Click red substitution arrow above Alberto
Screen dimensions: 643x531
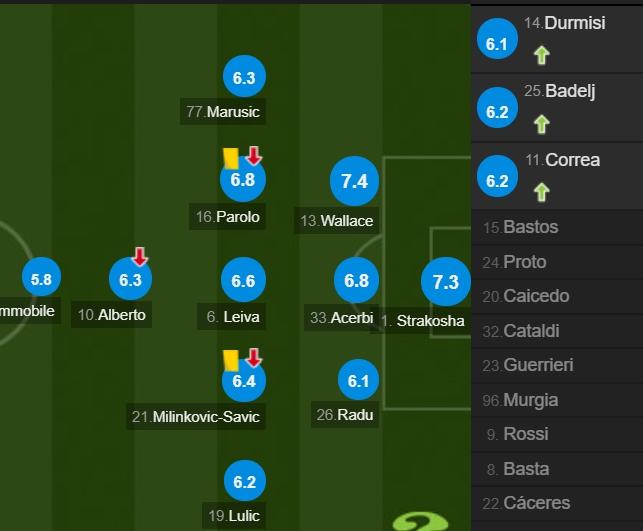(140, 256)
